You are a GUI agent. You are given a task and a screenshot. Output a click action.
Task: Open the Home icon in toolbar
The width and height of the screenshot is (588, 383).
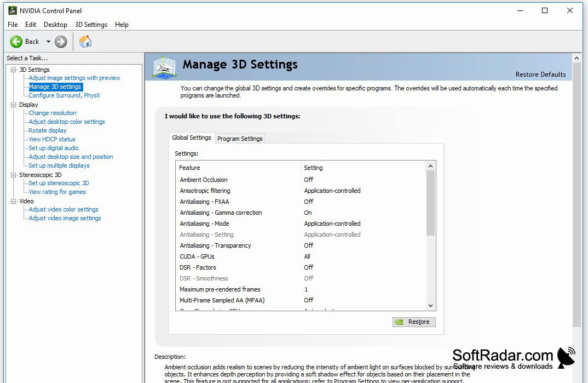[85, 42]
